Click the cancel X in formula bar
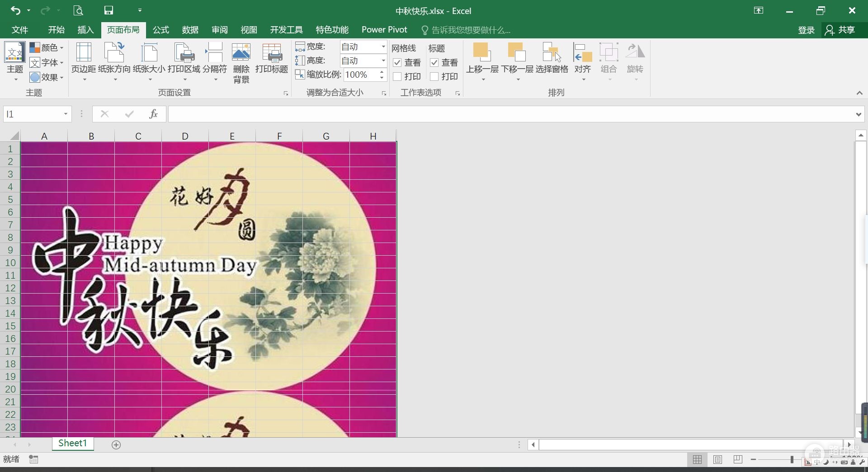 tap(104, 114)
